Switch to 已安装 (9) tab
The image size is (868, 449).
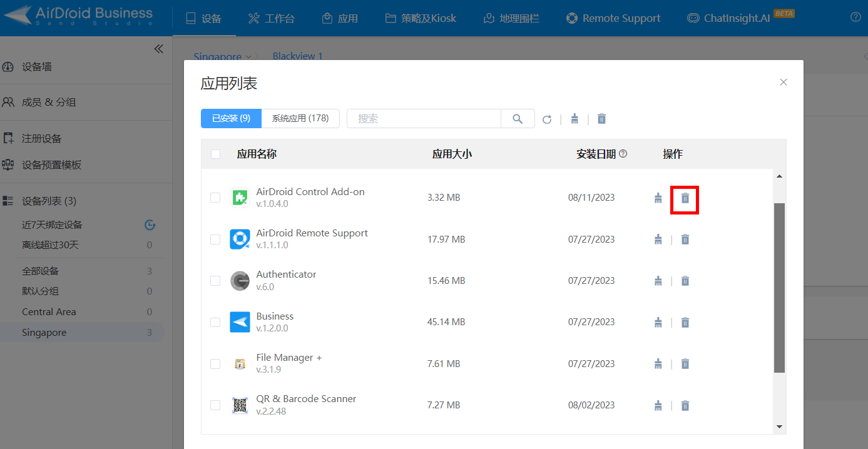tap(231, 118)
